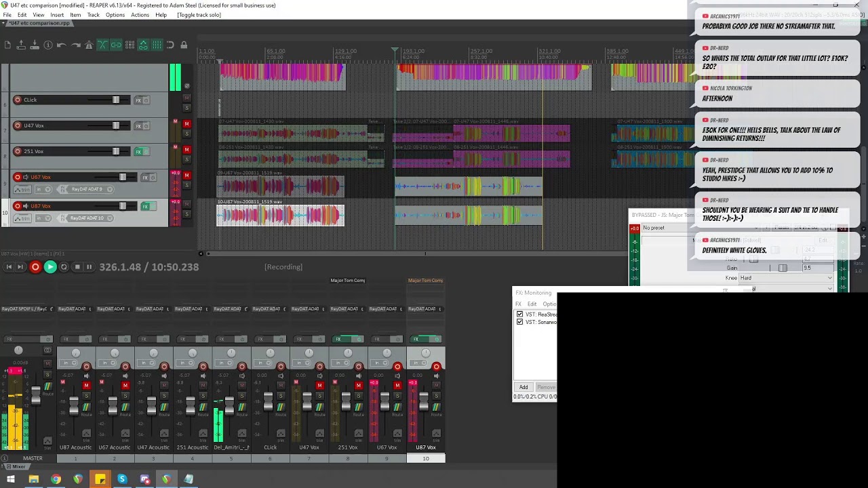This screenshot has width=868, height=488.
Task: Click the New Project toolbar icon
Action: (x=7, y=45)
